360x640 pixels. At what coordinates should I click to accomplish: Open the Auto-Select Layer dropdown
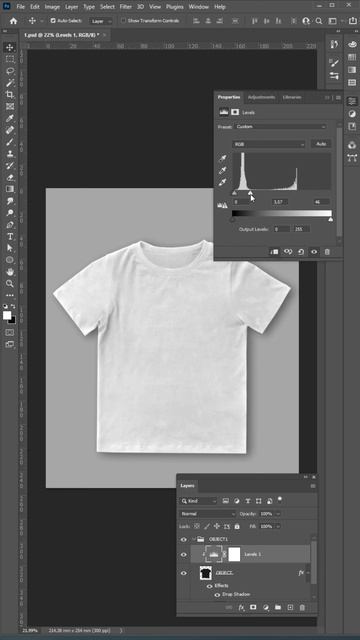coord(101,21)
